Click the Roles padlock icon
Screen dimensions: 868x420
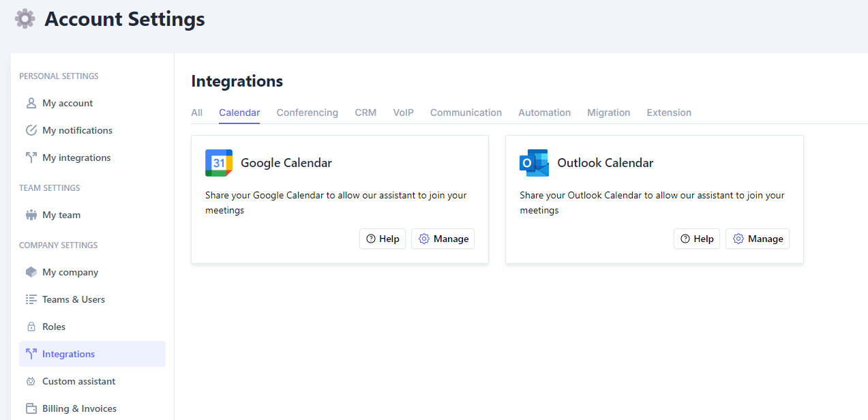coord(31,327)
